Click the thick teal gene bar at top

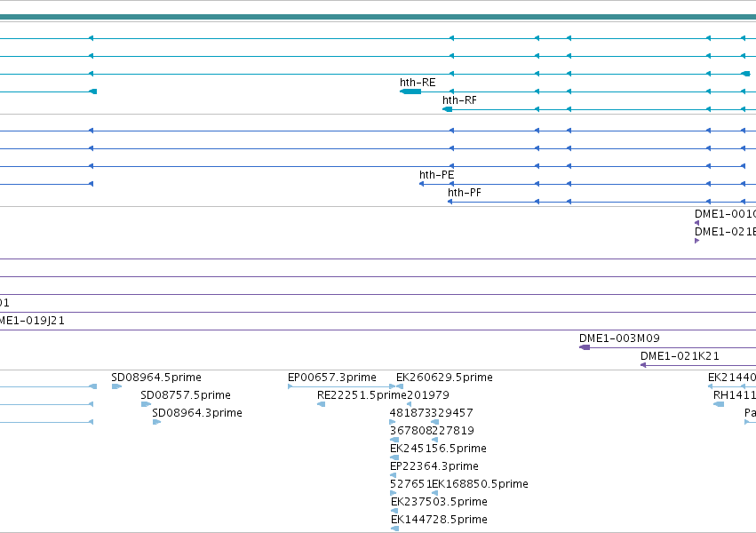378,17
